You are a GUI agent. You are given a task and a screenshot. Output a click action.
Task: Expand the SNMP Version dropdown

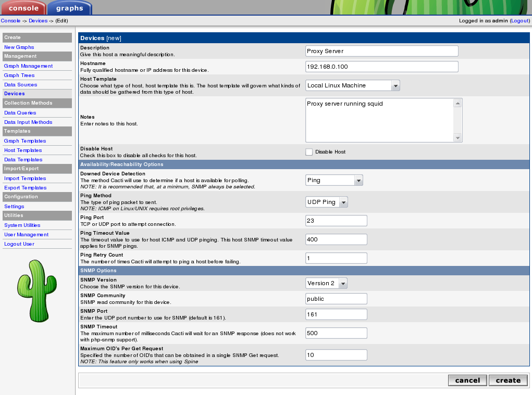coord(326,283)
